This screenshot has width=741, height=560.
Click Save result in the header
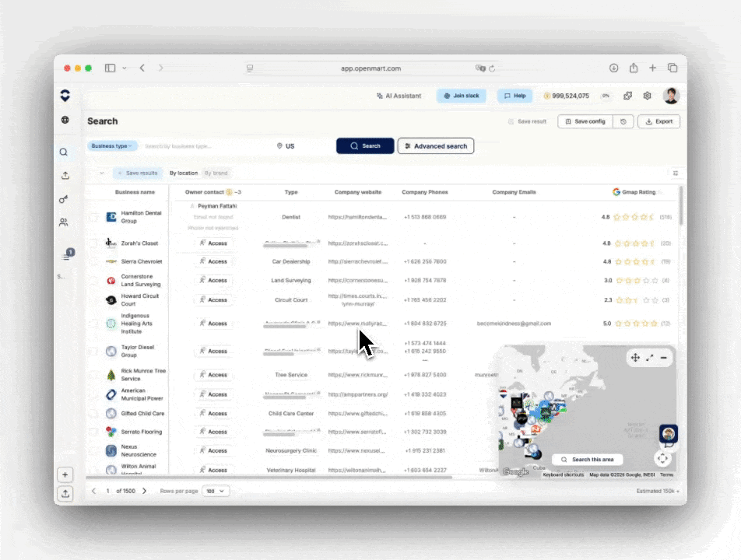pos(527,121)
